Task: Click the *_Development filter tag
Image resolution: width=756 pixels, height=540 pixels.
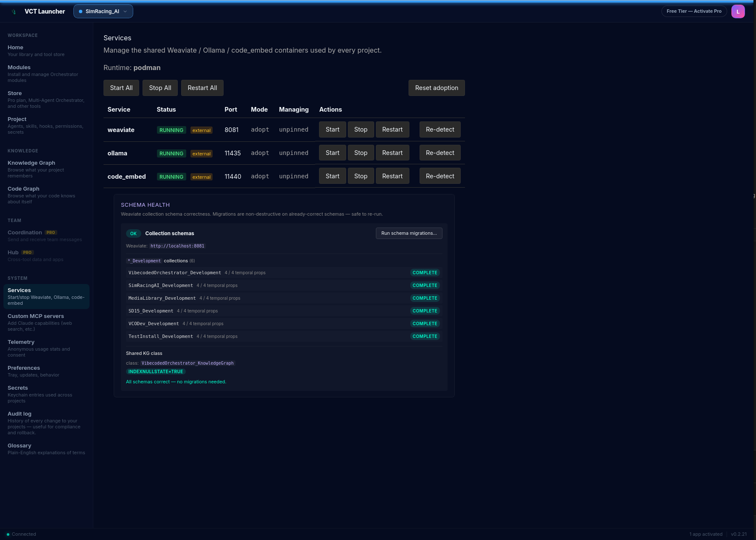Action: [x=144, y=261]
